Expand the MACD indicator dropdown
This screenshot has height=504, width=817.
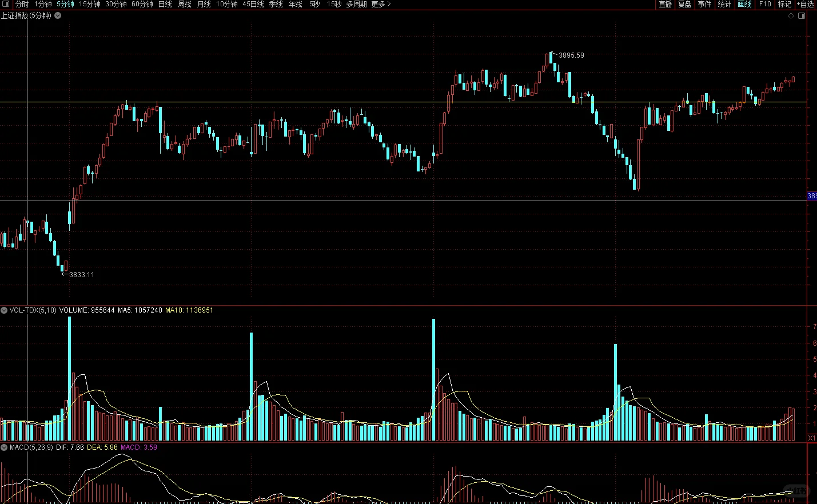pos(4,447)
